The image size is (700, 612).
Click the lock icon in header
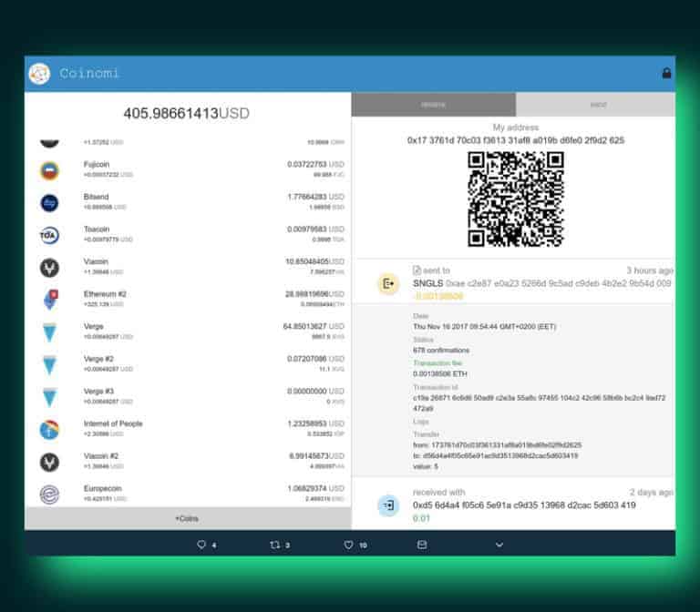click(x=666, y=73)
